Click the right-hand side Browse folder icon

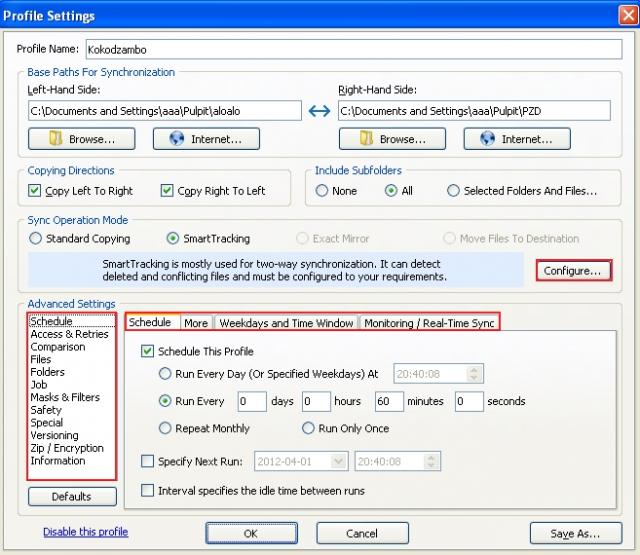(366, 140)
